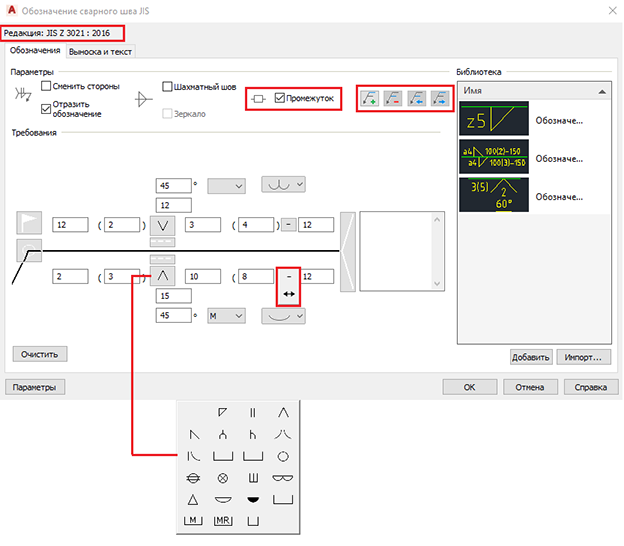Select the M backing symbol in palette

coord(193,521)
